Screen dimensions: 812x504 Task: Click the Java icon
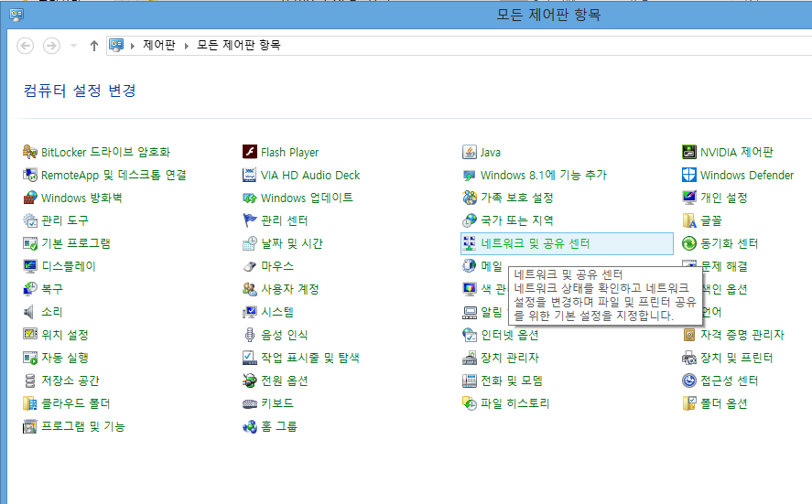(470, 152)
